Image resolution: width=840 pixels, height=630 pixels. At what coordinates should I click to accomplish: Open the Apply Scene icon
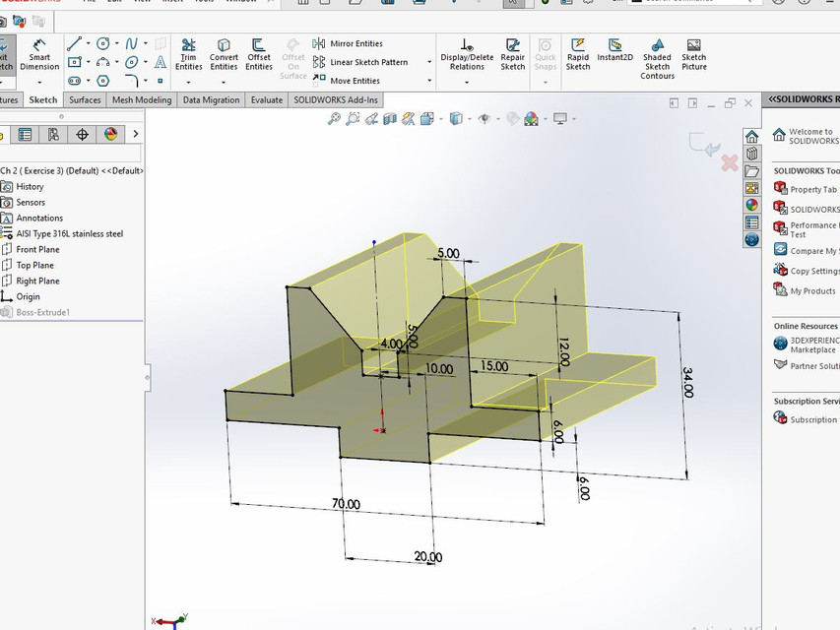click(x=532, y=119)
